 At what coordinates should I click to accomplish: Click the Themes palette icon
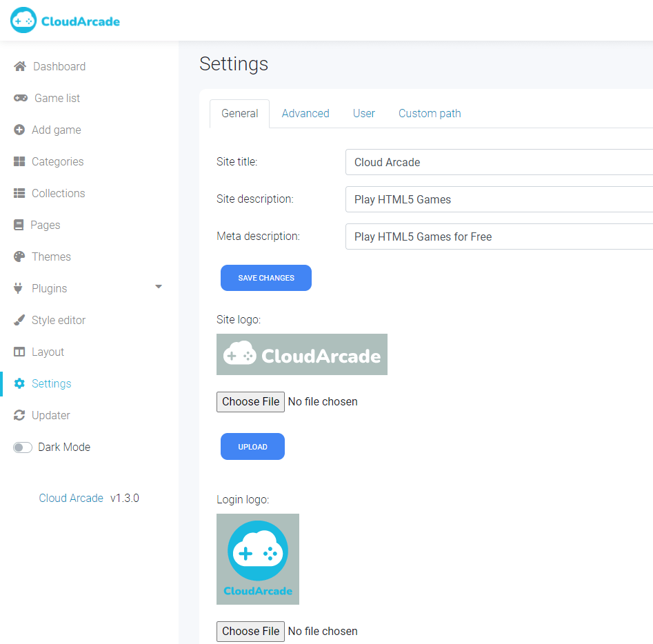[x=19, y=256]
